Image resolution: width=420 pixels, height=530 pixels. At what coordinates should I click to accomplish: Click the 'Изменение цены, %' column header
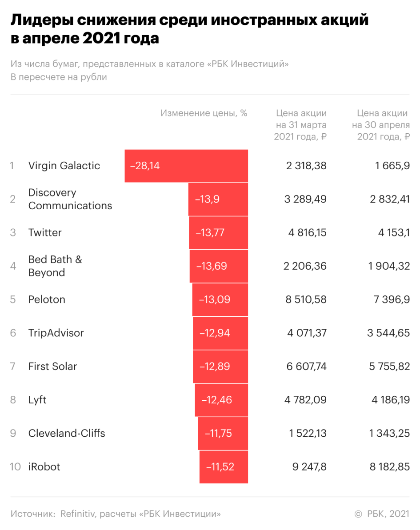pyautogui.click(x=204, y=113)
